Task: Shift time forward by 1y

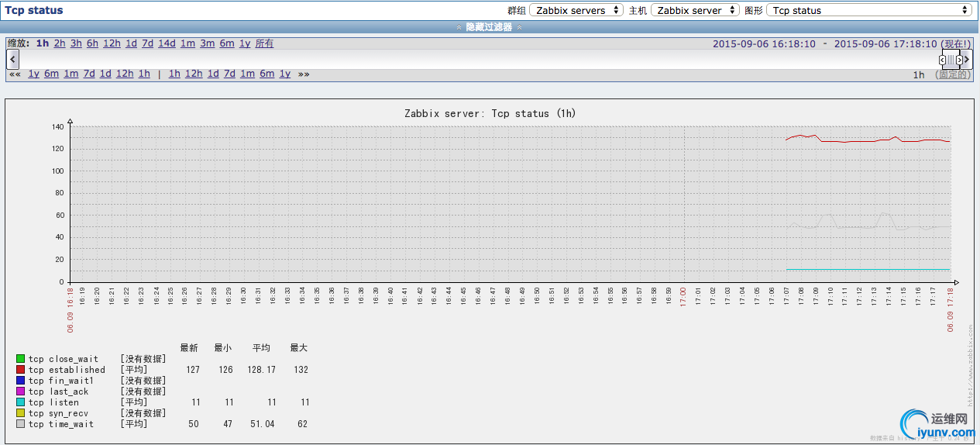Action: [285, 74]
